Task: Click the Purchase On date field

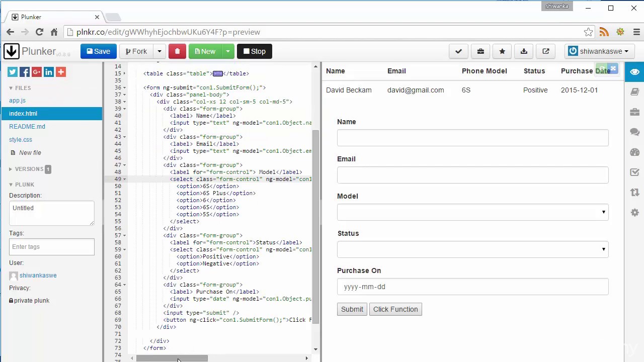Action: click(x=472, y=287)
